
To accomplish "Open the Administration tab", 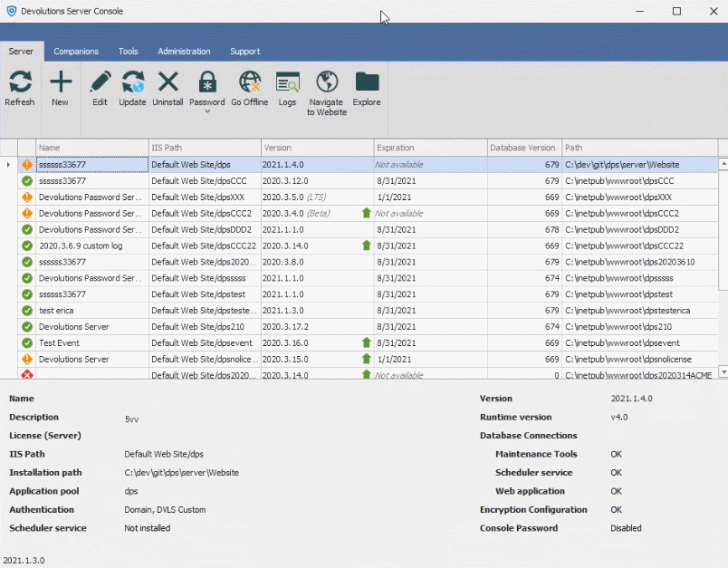I will pyautogui.click(x=184, y=52).
